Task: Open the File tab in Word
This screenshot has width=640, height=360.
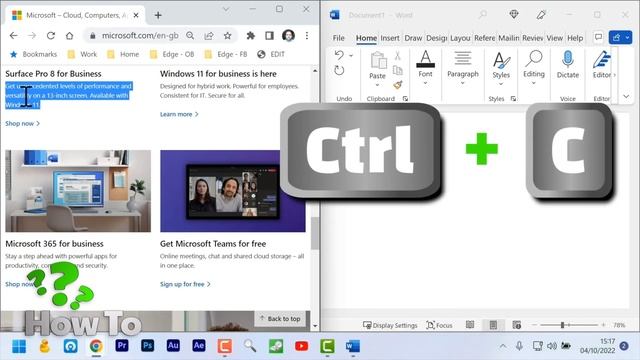Action: (x=338, y=38)
